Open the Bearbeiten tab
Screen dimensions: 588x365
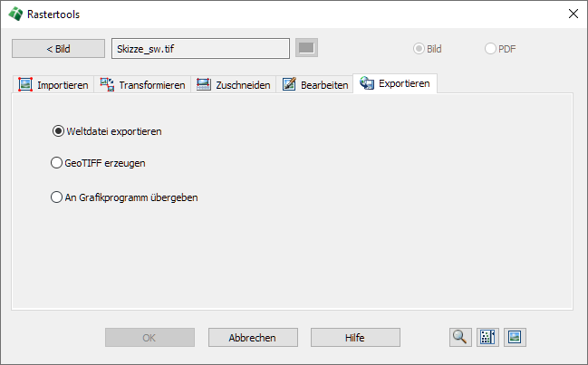click(x=315, y=85)
